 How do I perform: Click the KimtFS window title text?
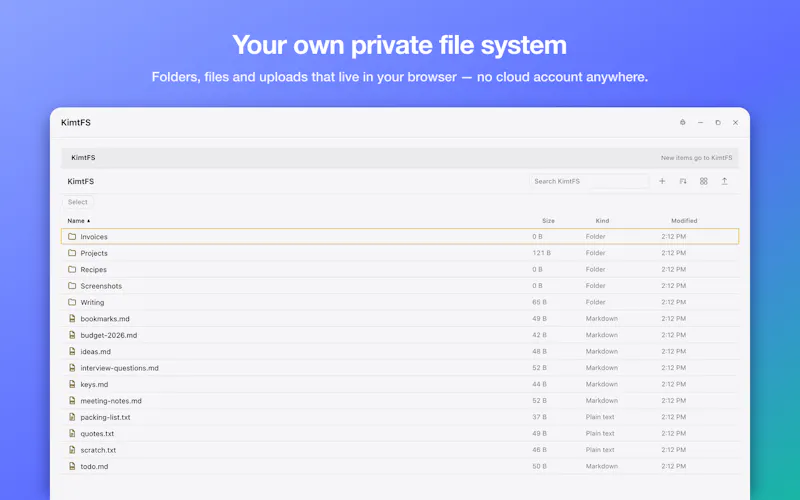[x=76, y=122]
